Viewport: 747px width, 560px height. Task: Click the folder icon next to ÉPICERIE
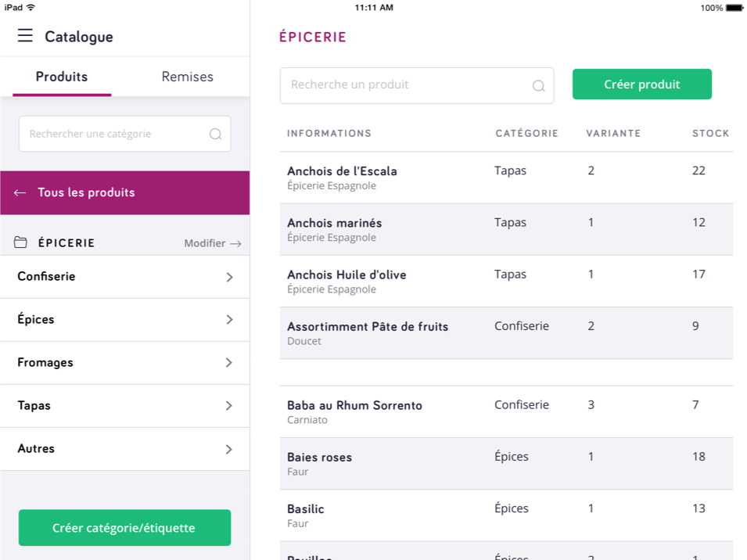(x=20, y=242)
